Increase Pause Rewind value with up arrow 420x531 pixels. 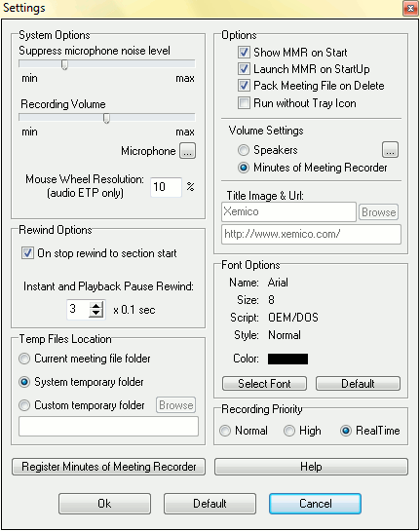point(96,305)
